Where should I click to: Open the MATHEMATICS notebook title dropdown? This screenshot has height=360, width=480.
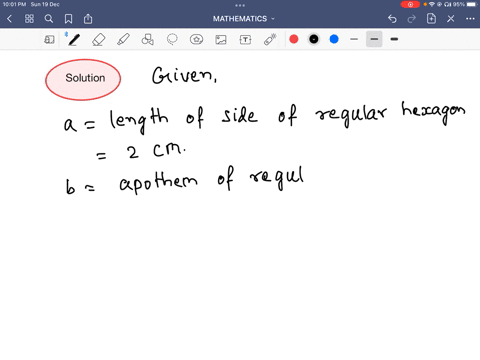coord(244,19)
